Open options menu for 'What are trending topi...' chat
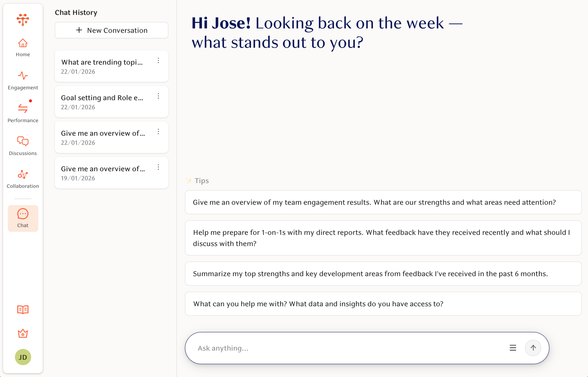The image size is (588, 377). coord(158,60)
